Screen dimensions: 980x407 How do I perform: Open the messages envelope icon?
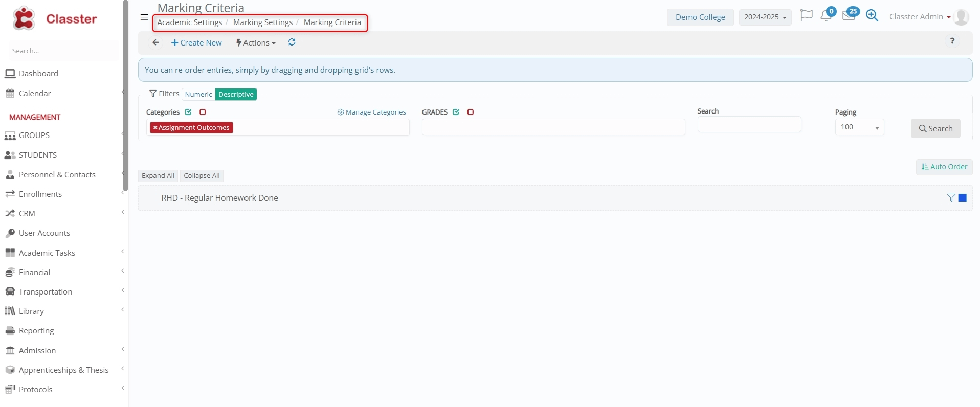pyautogui.click(x=849, y=16)
